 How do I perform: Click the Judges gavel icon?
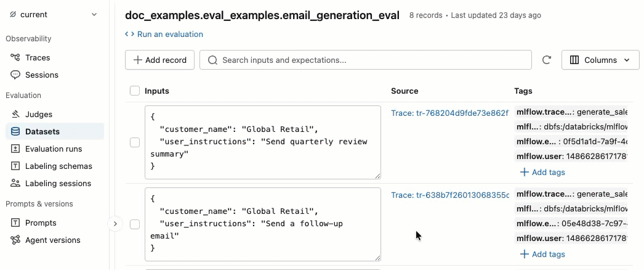(x=15, y=114)
